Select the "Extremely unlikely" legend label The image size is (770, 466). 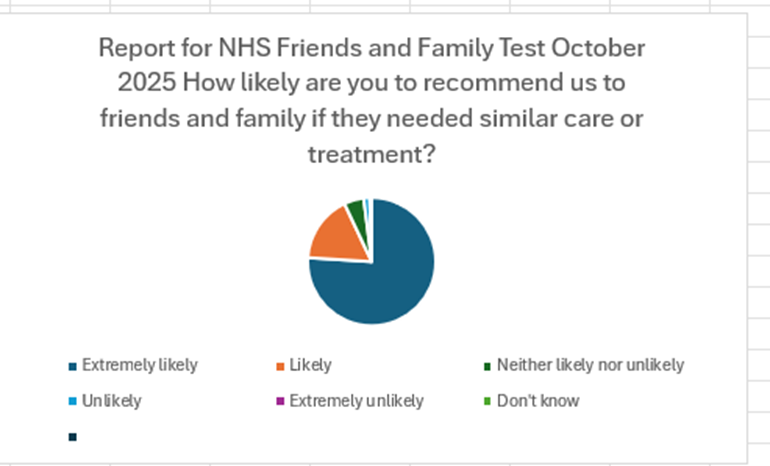(x=356, y=401)
